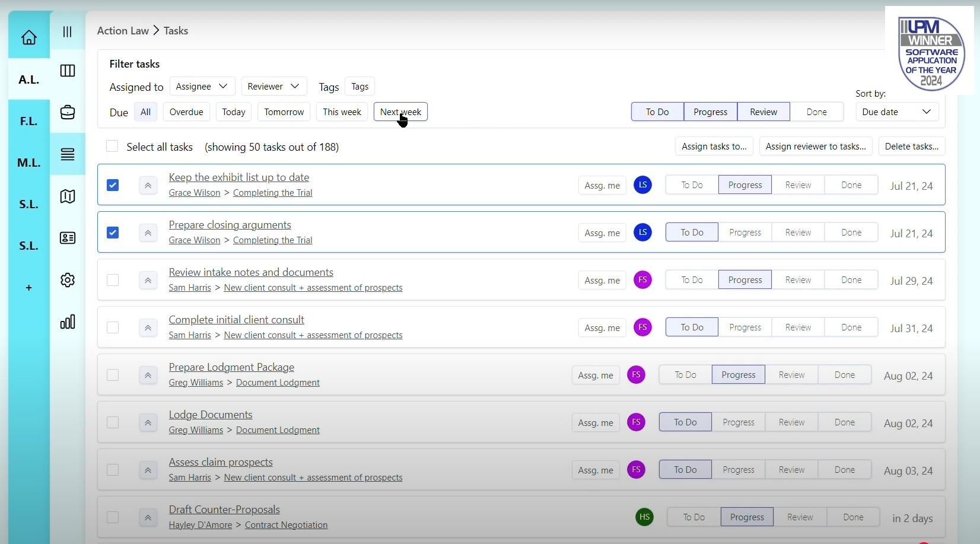
Task: Click FS avatar on Complete initial client consult row
Action: [642, 327]
